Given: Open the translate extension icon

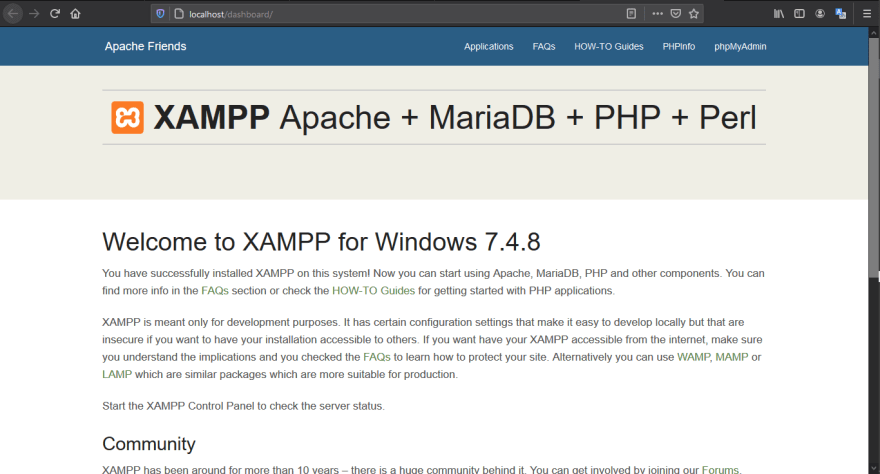Looking at the screenshot, I should click(840, 14).
